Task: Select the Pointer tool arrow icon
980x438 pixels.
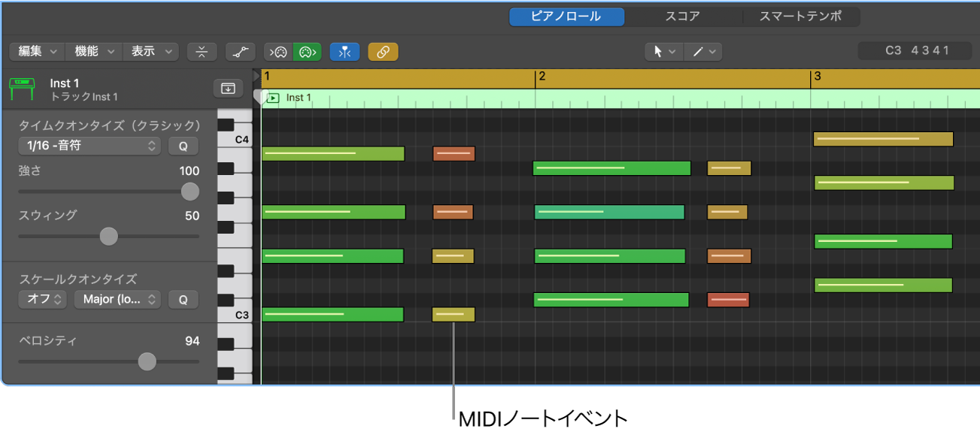Action: [x=659, y=52]
